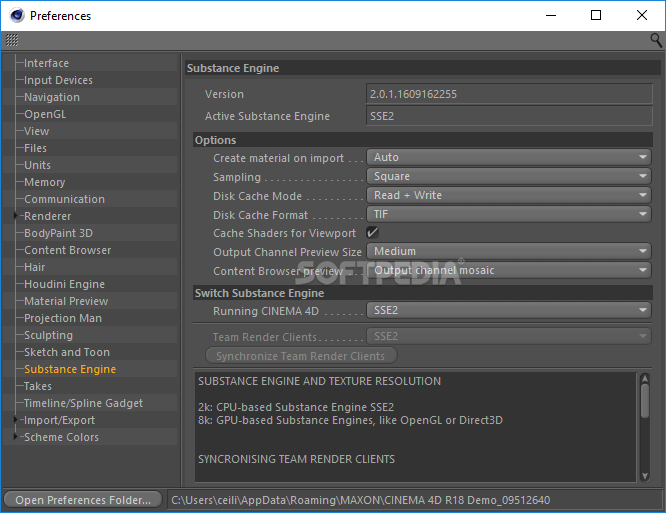Click the Options section header

423,140
